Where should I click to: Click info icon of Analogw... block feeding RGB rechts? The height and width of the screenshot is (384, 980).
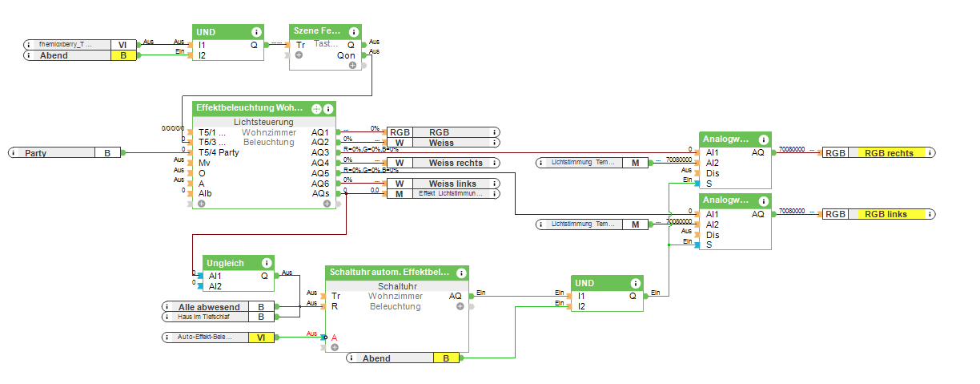point(762,139)
